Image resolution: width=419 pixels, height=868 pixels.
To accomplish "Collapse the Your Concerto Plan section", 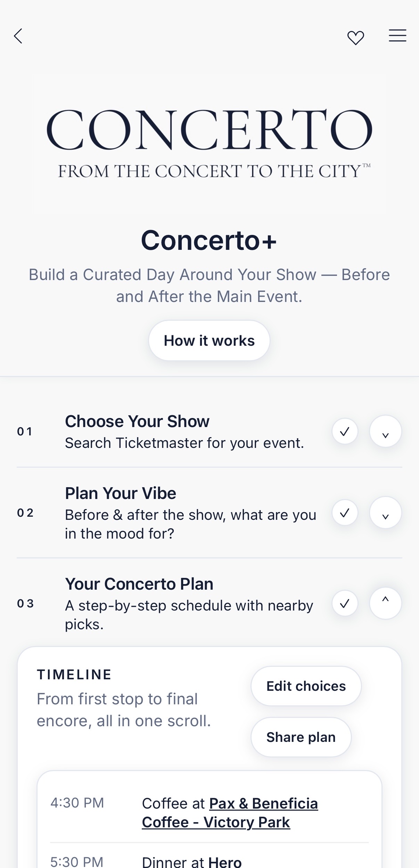I will coord(385,604).
